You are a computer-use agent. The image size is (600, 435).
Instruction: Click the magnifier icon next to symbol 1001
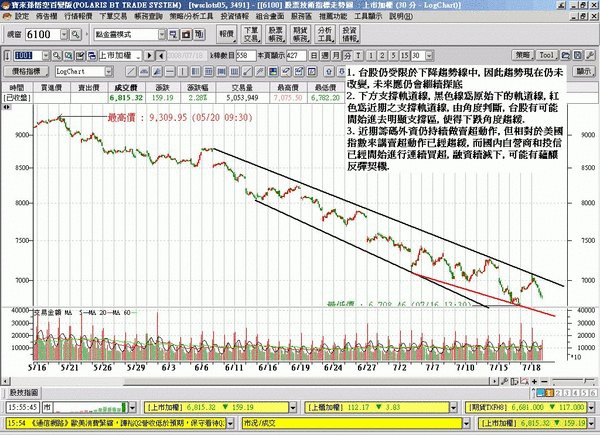(x=57, y=56)
